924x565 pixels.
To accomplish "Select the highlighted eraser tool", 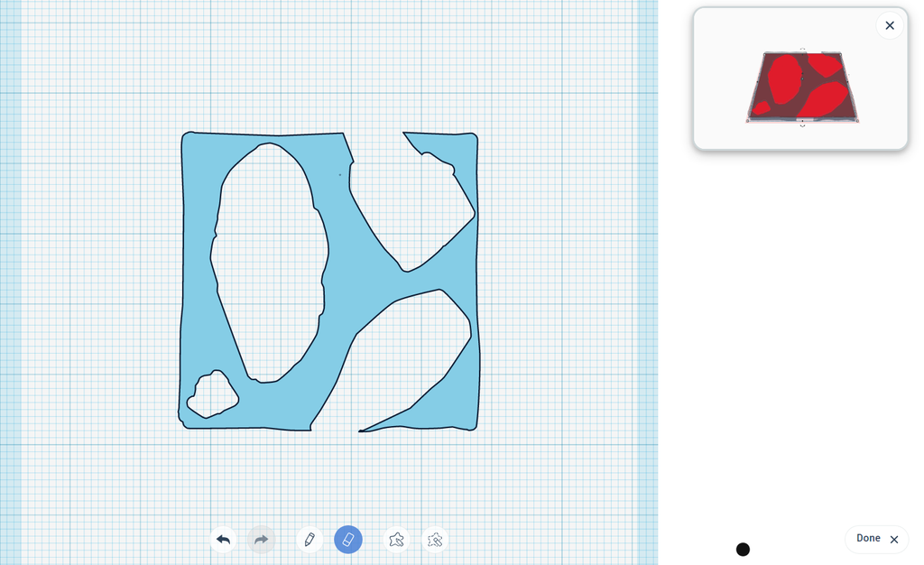I will point(348,540).
